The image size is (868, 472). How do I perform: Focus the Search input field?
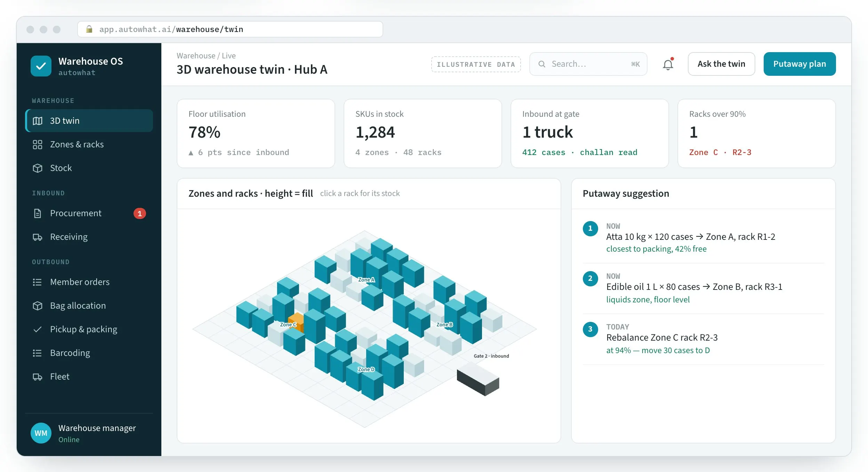point(588,64)
